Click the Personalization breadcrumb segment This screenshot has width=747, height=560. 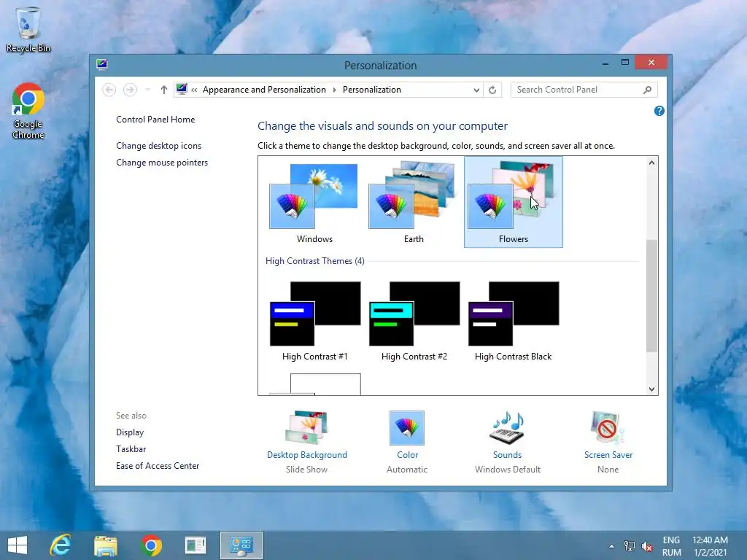point(371,90)
